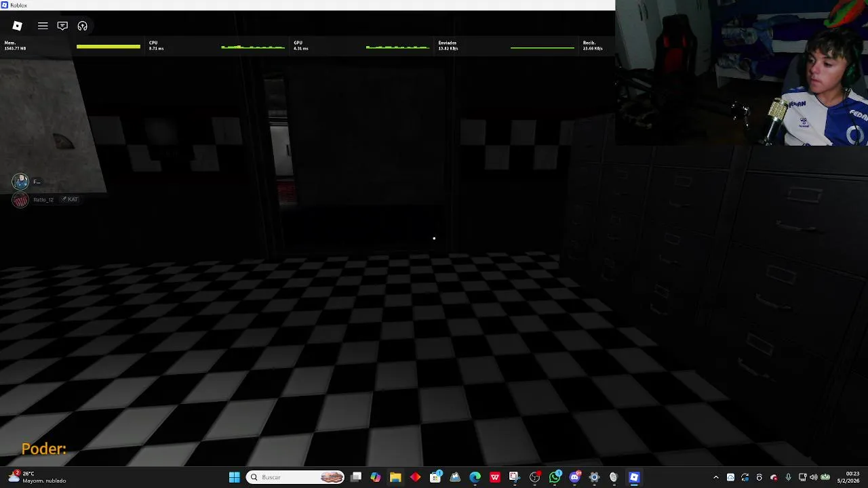
Task: Open the Settings gear on taskbar
Action: coord(594,477)
